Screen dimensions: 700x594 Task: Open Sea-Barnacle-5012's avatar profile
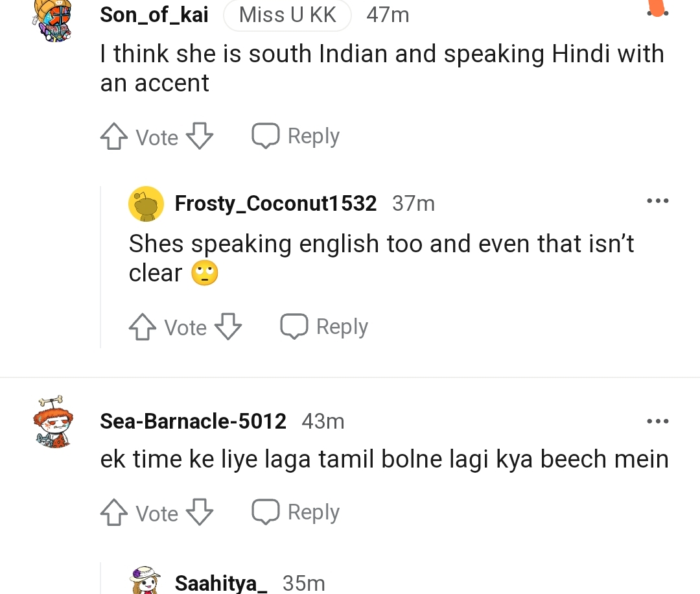(53, 422)
